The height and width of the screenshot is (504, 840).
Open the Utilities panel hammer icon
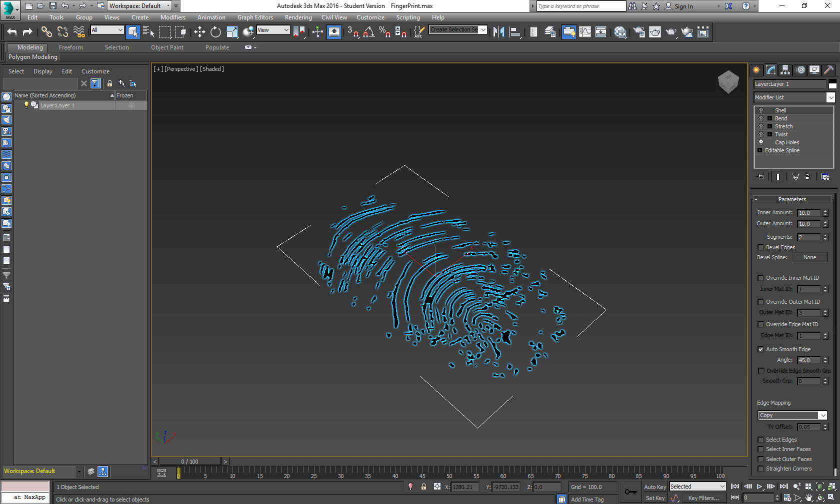pyautogui.click(x=828, y=70)
